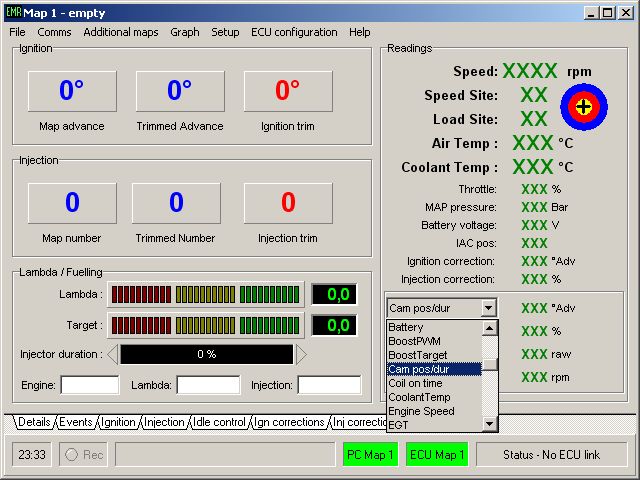Image resolution: width=640 pixels, height=480 pixels.
Task: Click the Target value digital display
Action: (x=334, y=325)
